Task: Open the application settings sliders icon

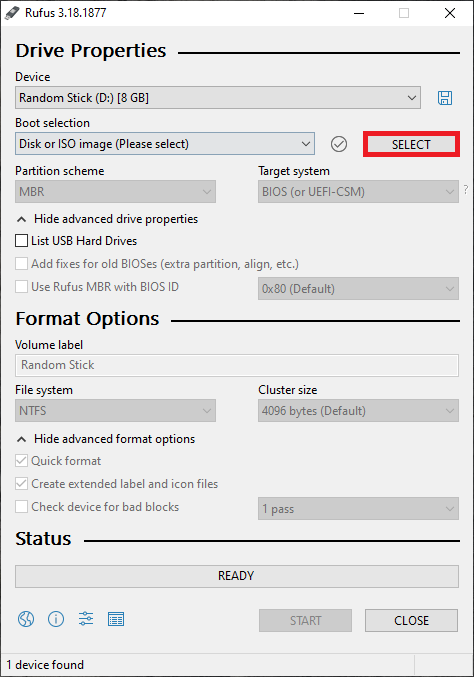Action: point(86,619)
